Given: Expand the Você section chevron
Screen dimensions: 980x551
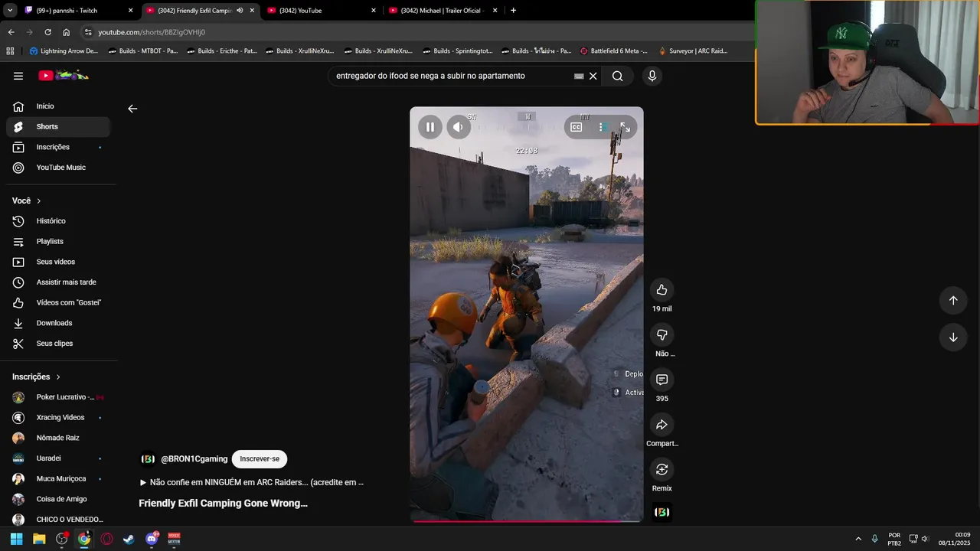Looking at the screenshot, I should pos(39,201).
